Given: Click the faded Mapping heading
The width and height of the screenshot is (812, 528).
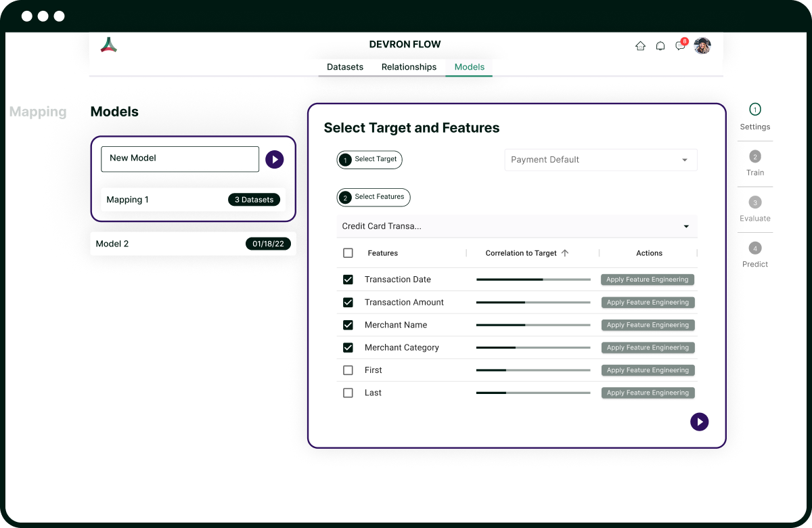Looking at the screenshot, I should tap(38, 112).
